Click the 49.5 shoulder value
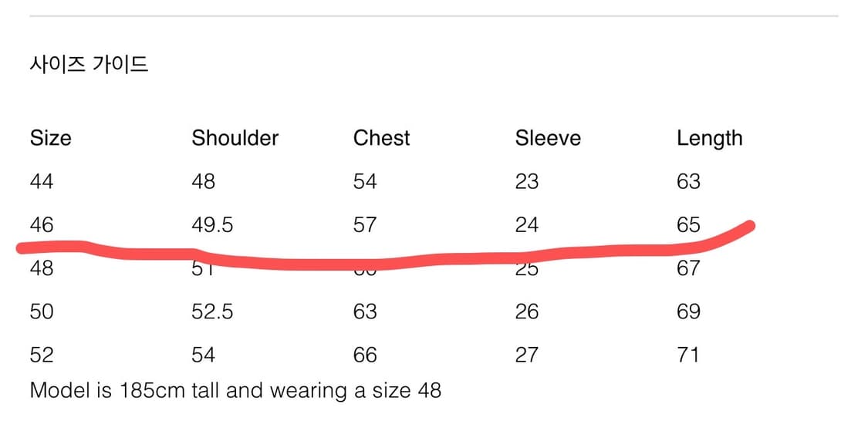This screenshot has width=868, height=431. coord(213,224)
